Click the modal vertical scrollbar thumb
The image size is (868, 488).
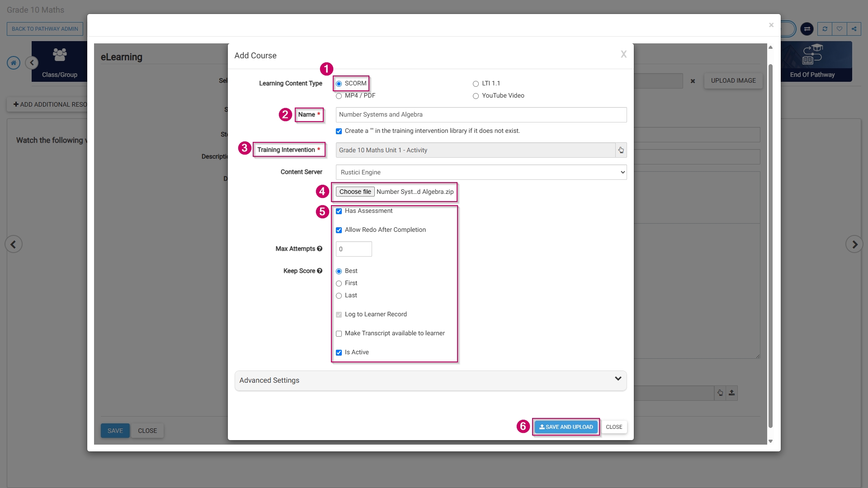point(770,245)
